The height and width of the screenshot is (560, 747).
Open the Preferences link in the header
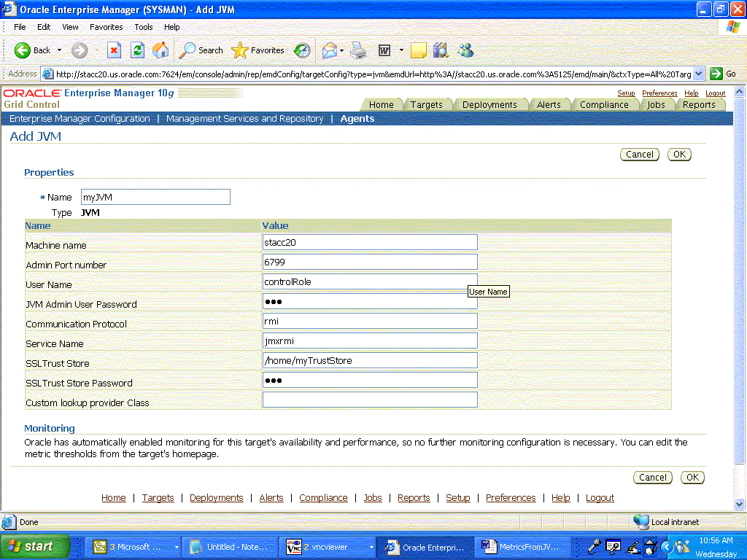click(x=659, y=93)
